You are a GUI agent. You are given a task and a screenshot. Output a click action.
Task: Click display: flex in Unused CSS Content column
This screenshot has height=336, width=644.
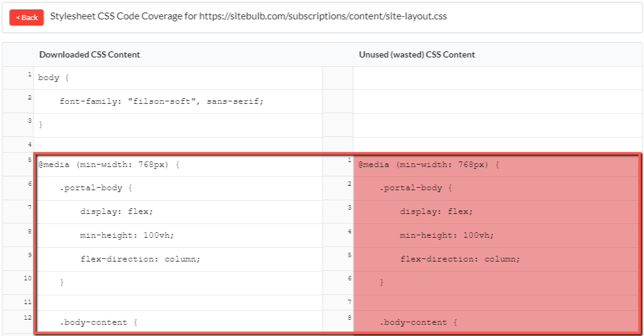click(x=437, y=211)
